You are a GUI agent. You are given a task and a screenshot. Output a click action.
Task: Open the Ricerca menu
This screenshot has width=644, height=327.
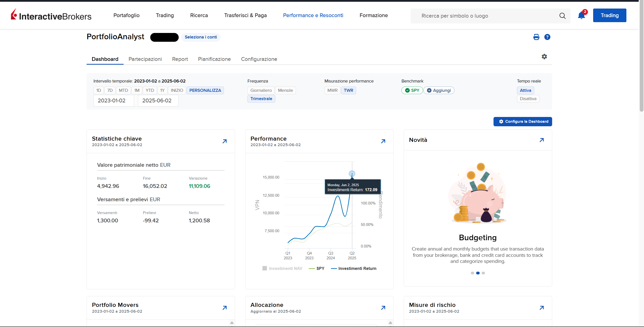tap(199, 15)
